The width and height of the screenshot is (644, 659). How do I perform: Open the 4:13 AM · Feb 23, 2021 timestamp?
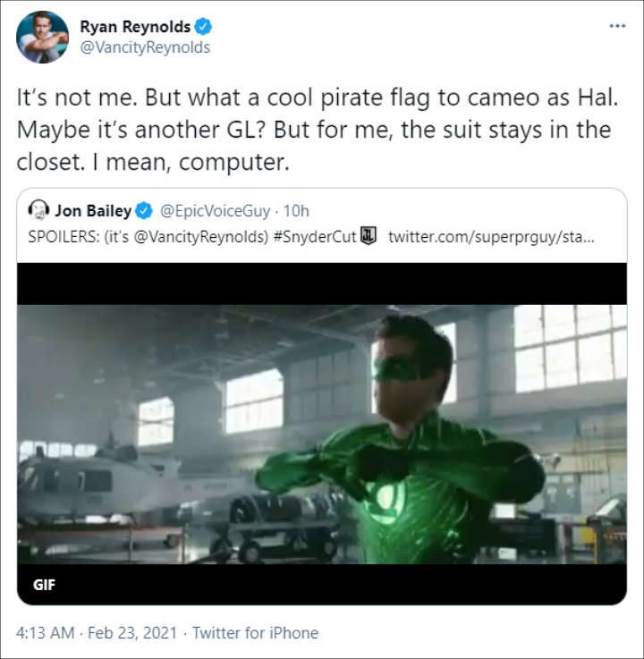pyautogui.click(x=97, y=633)
